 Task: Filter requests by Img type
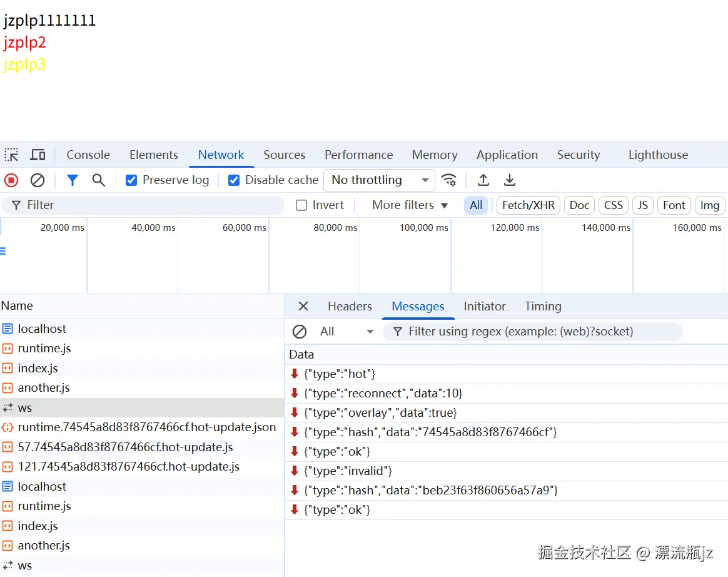pyautogui.click(x=710, y=205)
